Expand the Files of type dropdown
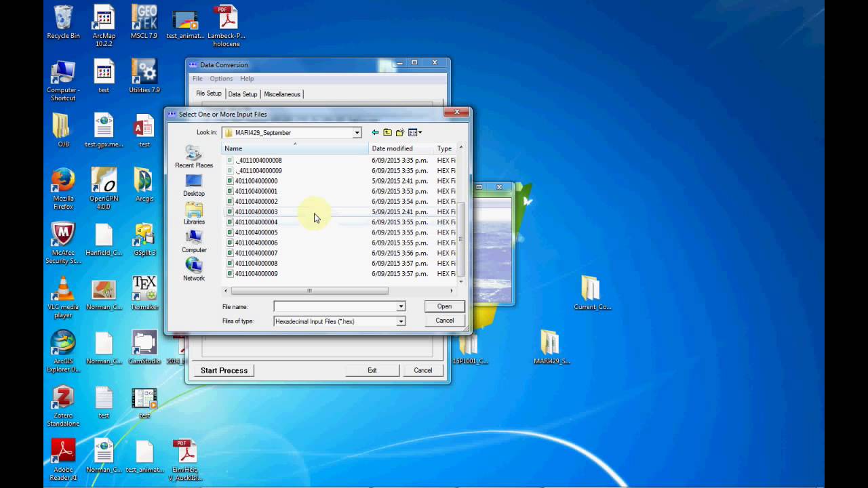This screenshot has height=488, width=868. click(x=401, y=321)
